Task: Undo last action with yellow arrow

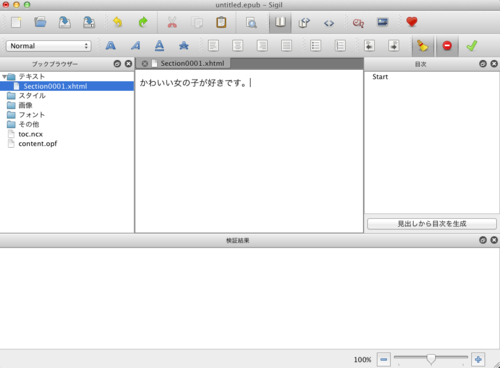Action: (118, 22)
